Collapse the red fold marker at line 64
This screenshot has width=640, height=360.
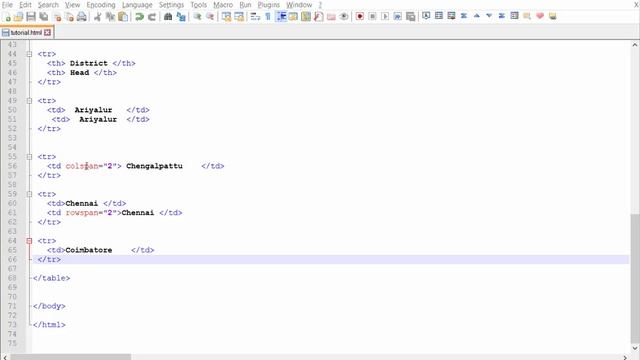[29, 241]
